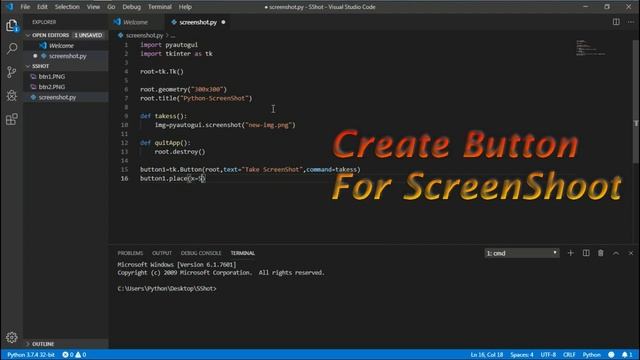Click on "root.destroy()" code line
The image size is (640, 360).
pos(180,151)
